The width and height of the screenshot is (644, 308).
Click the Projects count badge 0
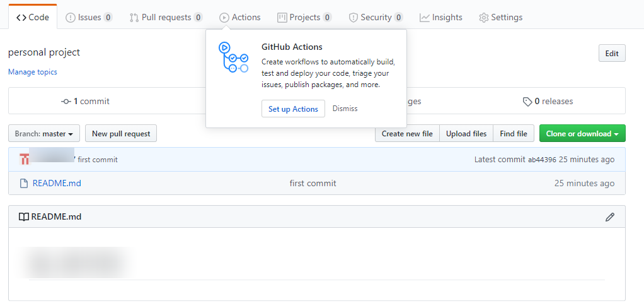tap(327, 17)
